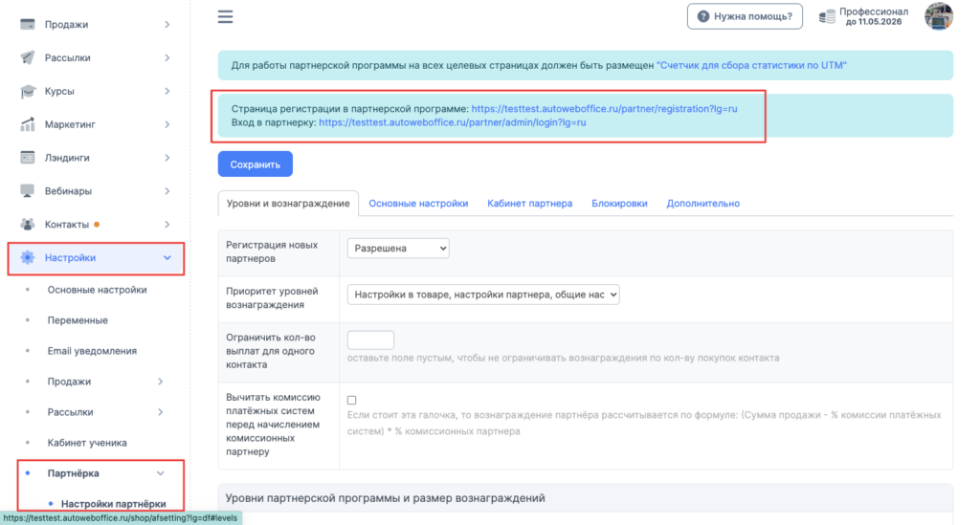The height and width of the screenshot is (525, 980).
Task: Open the partner registration page link
Action: point(604,109)
